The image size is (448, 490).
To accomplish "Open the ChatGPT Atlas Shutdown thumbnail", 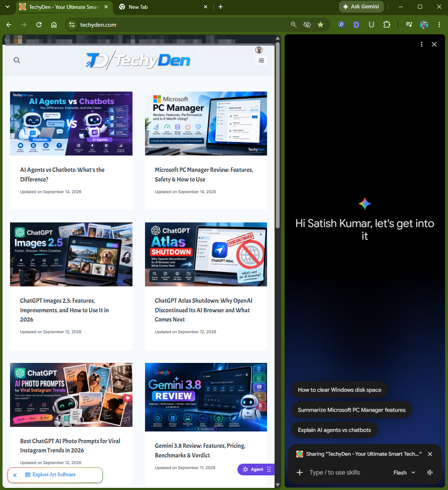I will click(x=206, y=254).
